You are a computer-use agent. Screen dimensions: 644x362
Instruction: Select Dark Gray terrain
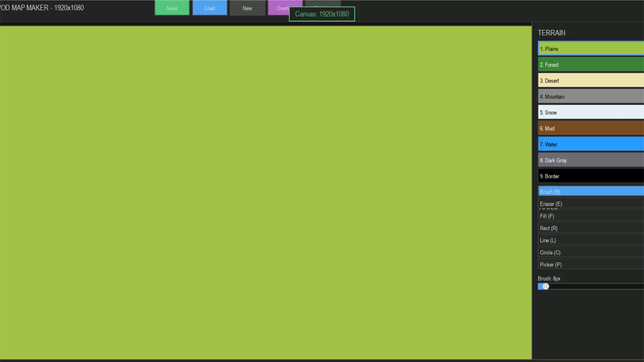pyautogui.click(x=590, y=160)
